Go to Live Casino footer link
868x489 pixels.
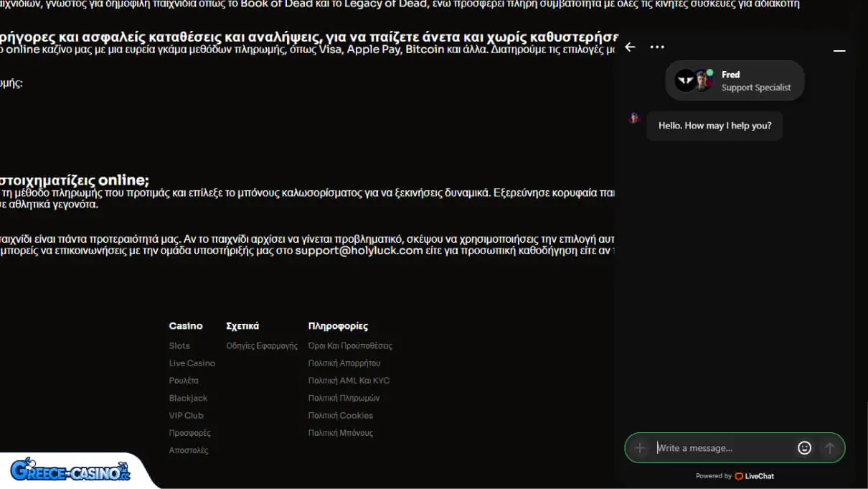tap(192, 363)
